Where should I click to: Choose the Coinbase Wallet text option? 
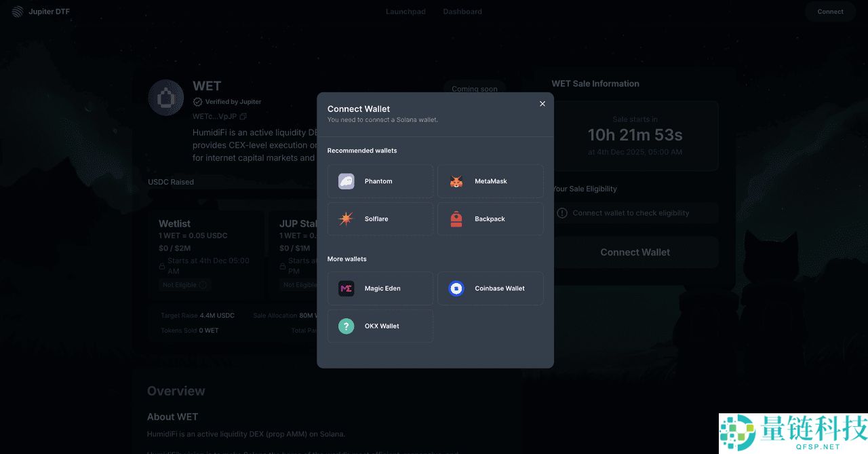point(500,288)
